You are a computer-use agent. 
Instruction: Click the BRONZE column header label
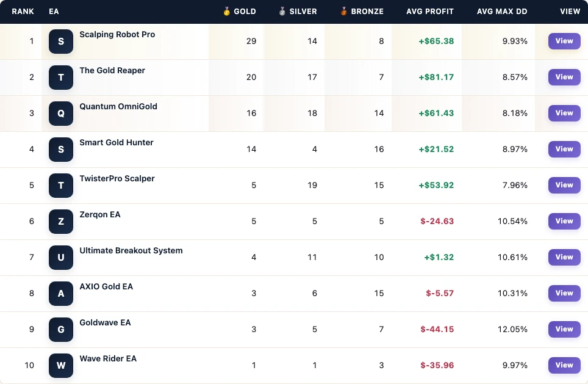coord(367,11)
